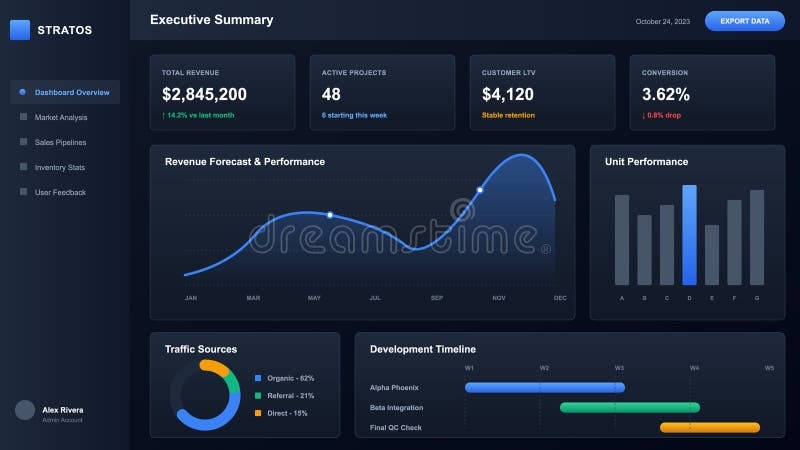The image size is (800, 450).
Task: Click the orange Direct legend swatch
Action: coord(258,413)
